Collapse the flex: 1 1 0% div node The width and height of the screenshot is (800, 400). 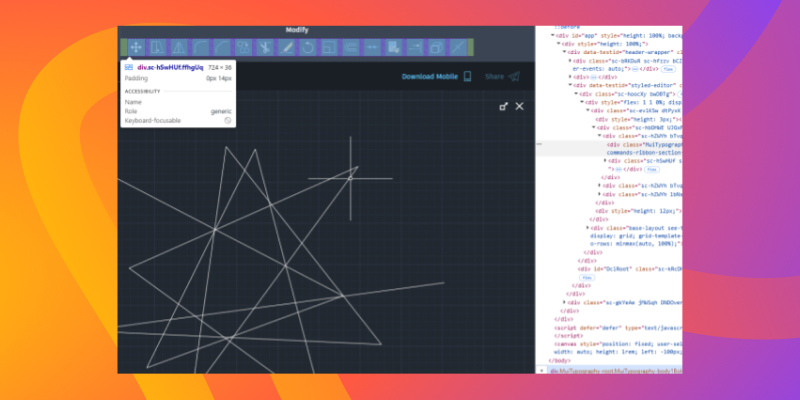[582, 102]
